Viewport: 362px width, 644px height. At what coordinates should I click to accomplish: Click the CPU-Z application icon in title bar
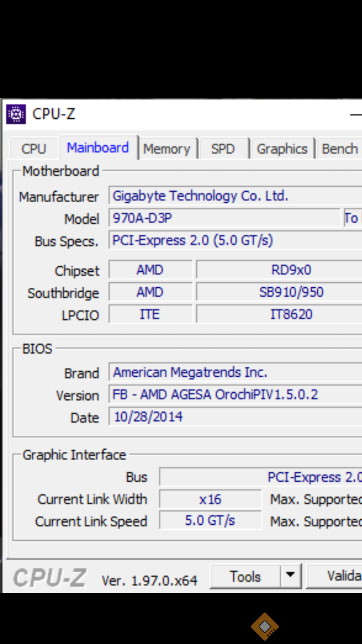16,114
